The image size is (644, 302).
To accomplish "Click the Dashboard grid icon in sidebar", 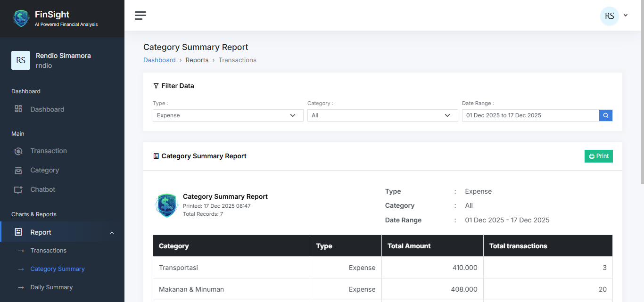I will tap(18, 109).
